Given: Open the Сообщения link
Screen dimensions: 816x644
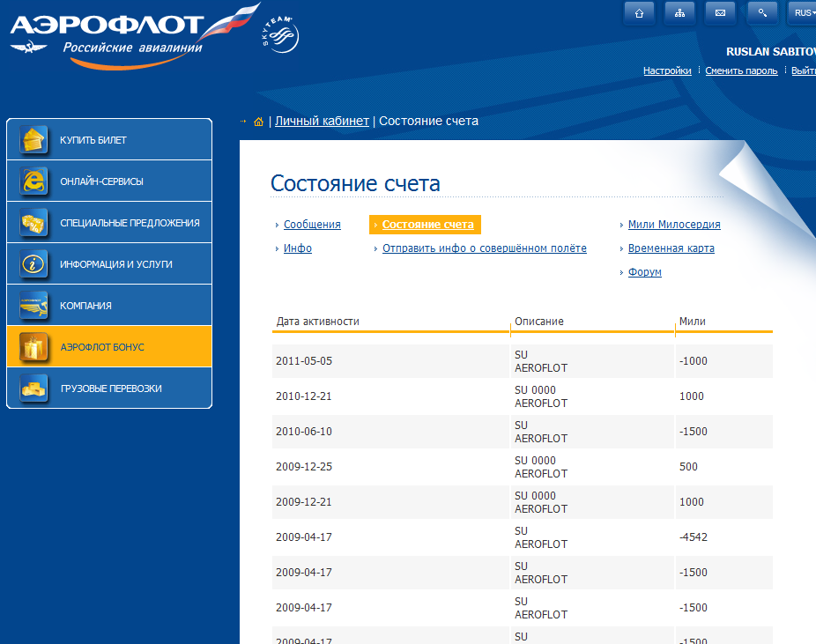Looking at the screenshot, I should 312,224.
